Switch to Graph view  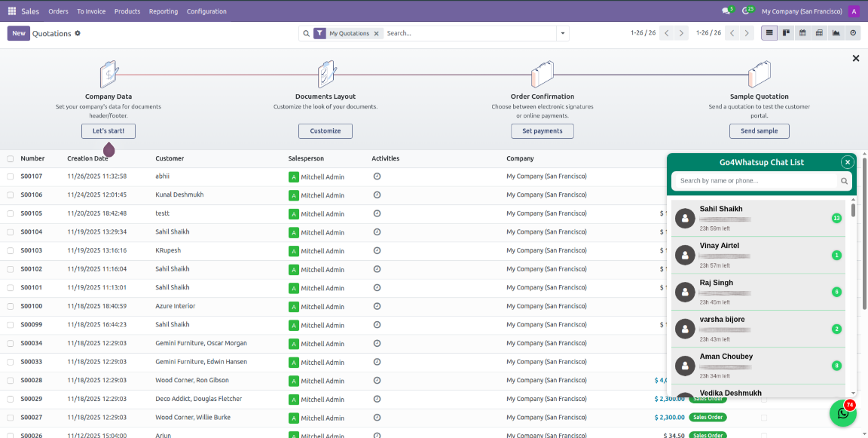836,33
